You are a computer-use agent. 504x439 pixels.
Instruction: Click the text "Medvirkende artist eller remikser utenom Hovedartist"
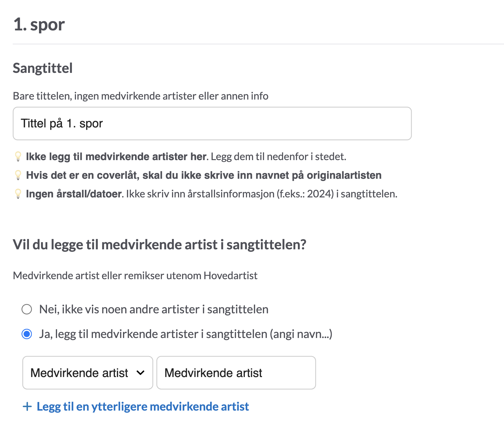135,275
